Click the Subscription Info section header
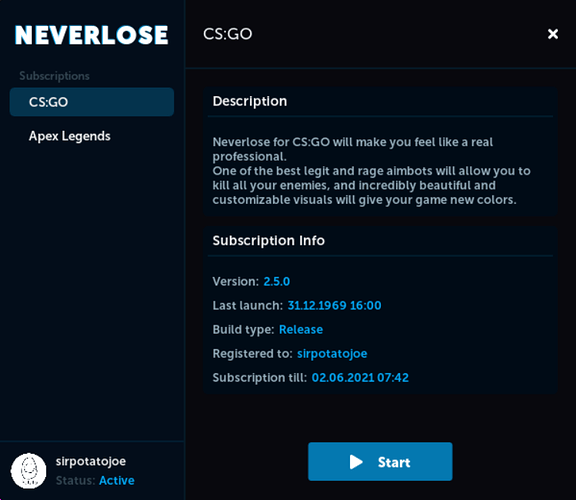The height and width of the screenshot is (500, 576). 269,241
